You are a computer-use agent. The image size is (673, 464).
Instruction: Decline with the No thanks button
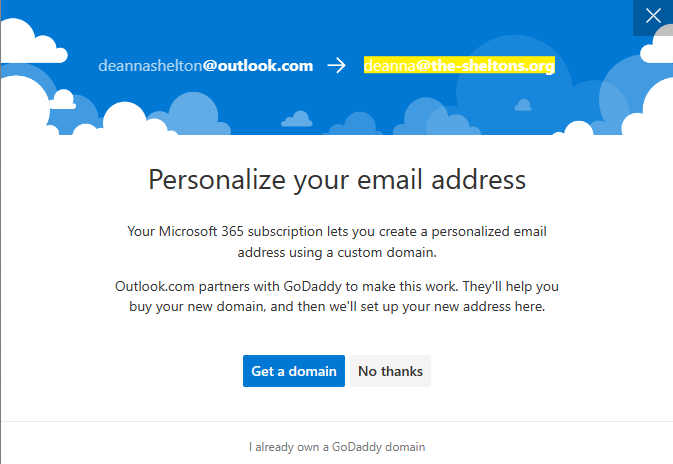pos(390,371)
